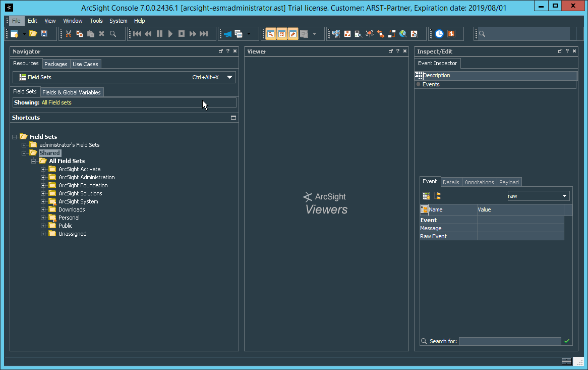Open the Tools menu
Screen dimensions: 588x370
(96, 21)
